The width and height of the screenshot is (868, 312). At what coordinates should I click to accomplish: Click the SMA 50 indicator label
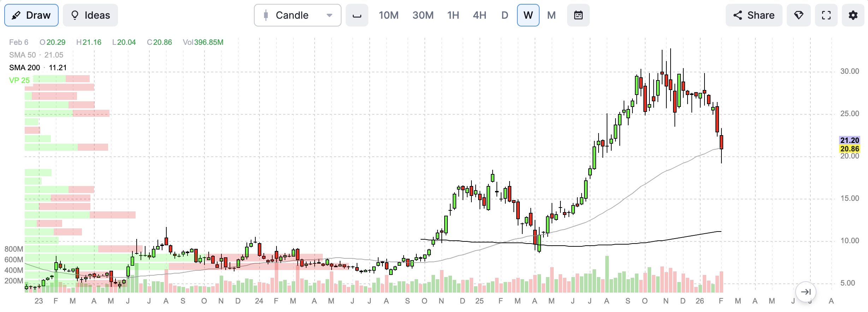(36, 55)
